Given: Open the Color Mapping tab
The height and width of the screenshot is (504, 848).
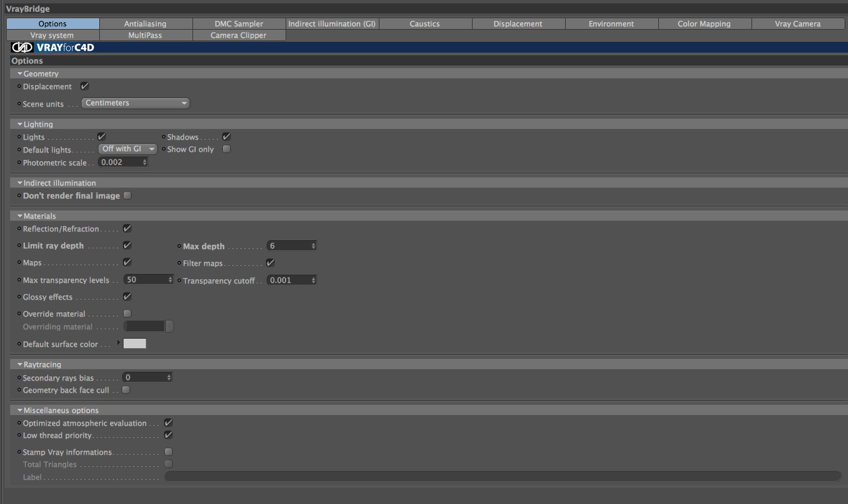Looking at the screenshot, I should click(x=704, y=24).
